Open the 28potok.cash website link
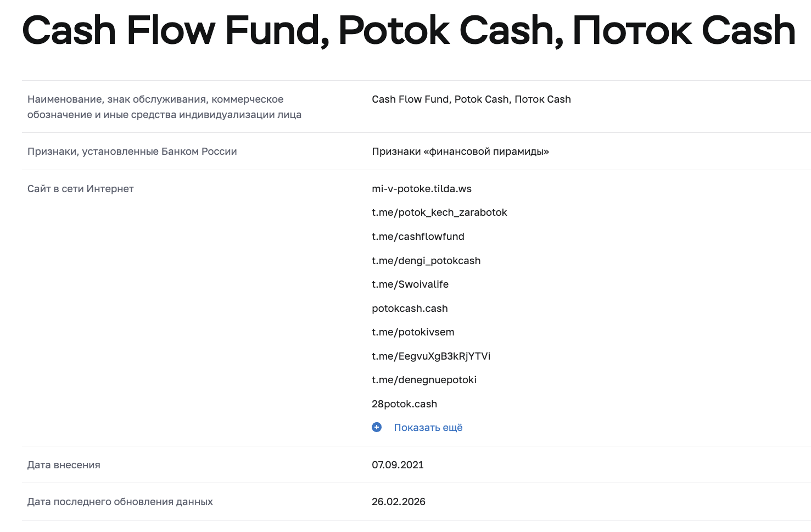The width and height of the screenshot is (811, 532). point(404,404)
